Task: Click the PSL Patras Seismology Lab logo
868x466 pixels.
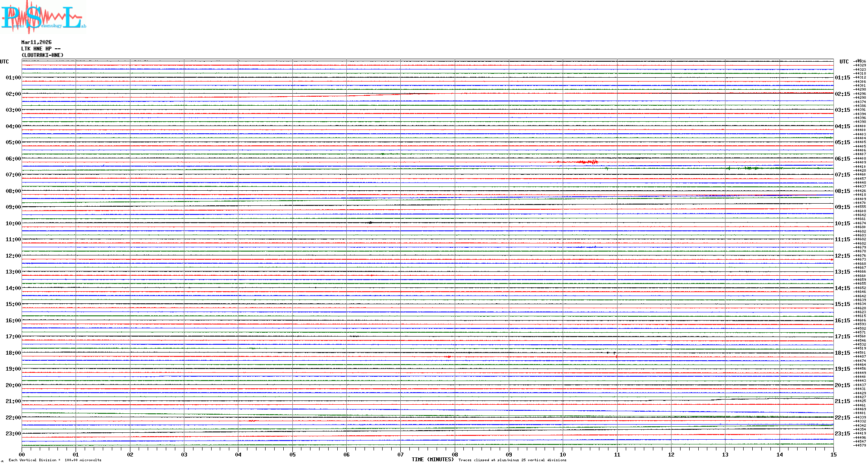Action: 43,17
